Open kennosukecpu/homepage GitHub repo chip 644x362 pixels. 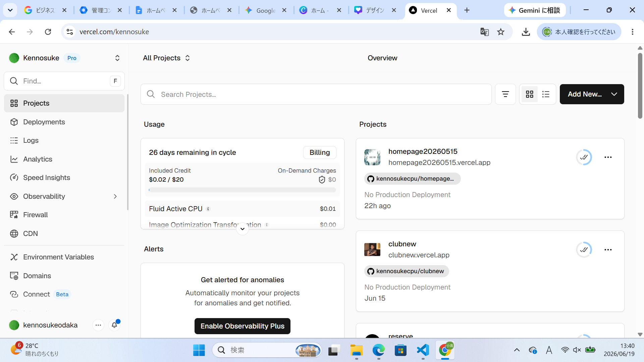point(413,179)
